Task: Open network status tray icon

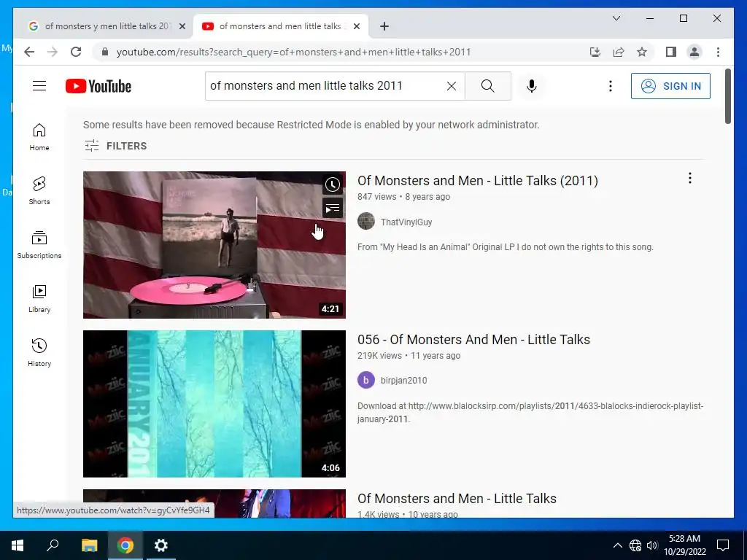Action: tap(635, 545)
